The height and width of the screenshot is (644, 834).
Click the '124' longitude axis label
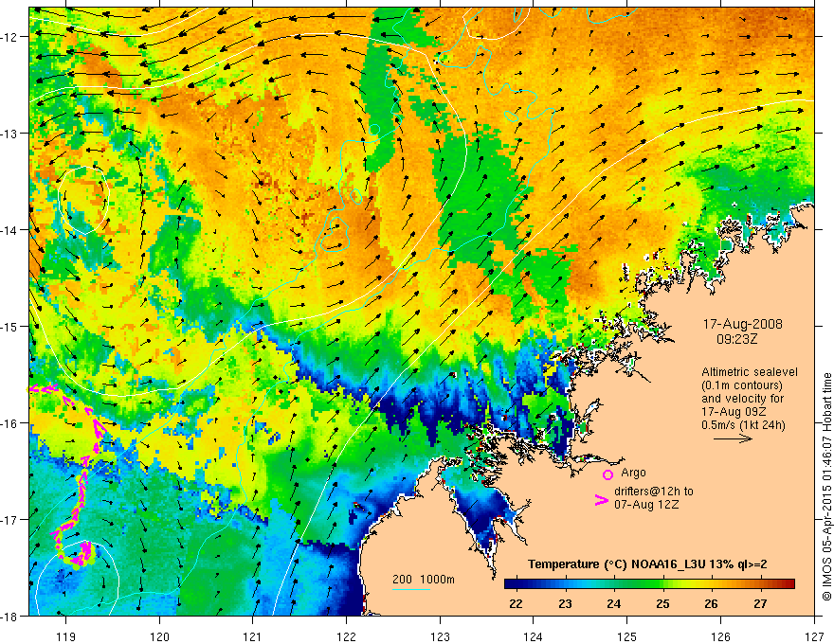[534, 636]
